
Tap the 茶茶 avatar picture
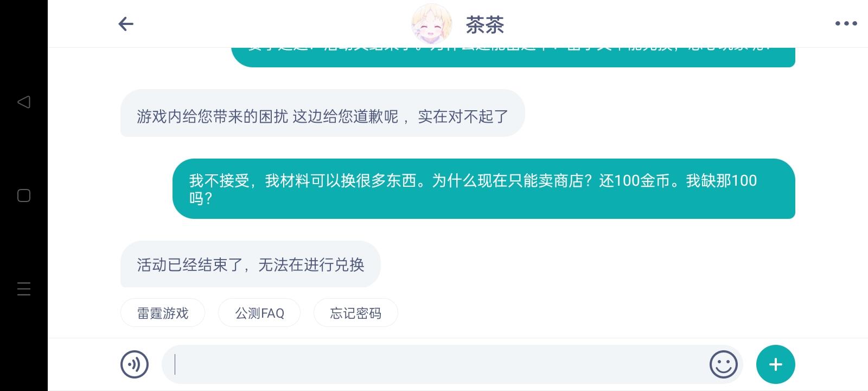[x=432, y=24]
